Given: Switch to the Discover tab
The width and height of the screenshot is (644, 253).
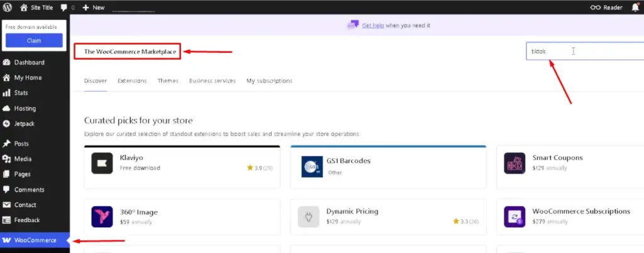Looking at the screenshot, I should 96,81.
